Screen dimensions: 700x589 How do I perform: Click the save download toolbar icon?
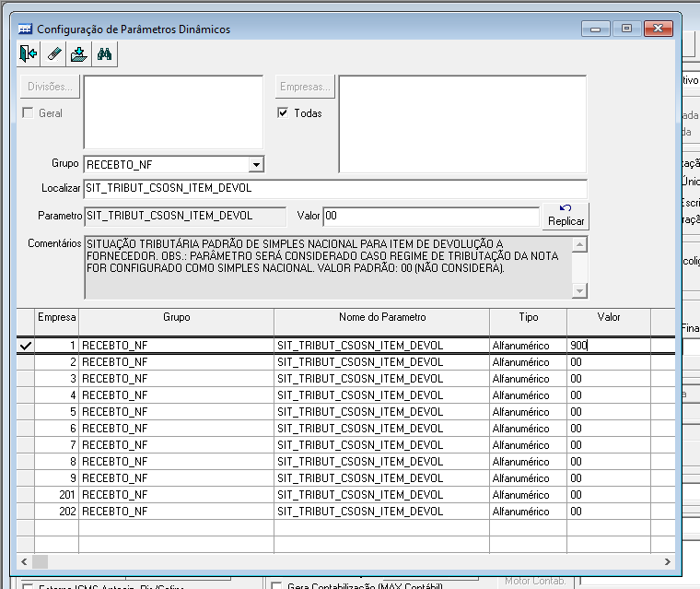point(79,54)
